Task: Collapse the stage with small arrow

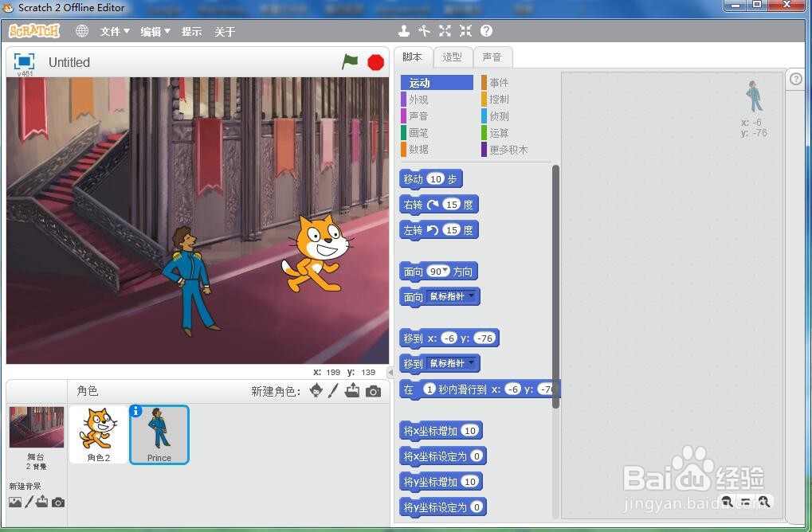Action: (x=390, y=372)
